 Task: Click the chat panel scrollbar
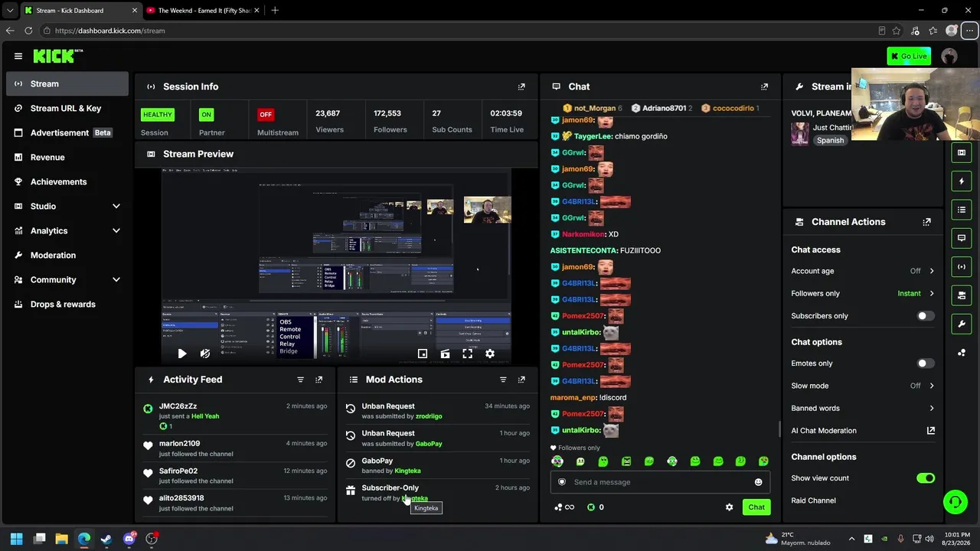tap(779, 429)
